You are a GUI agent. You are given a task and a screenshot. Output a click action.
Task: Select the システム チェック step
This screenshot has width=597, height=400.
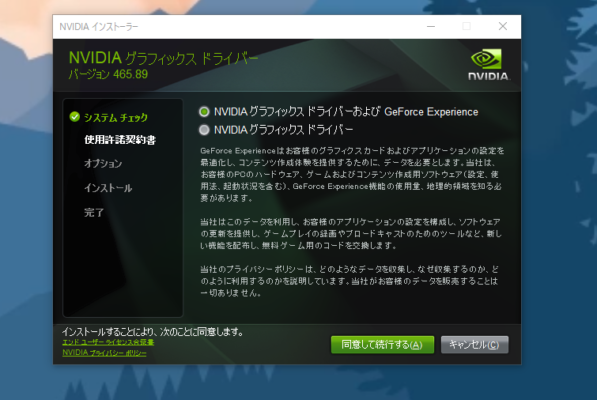point(116,118)
